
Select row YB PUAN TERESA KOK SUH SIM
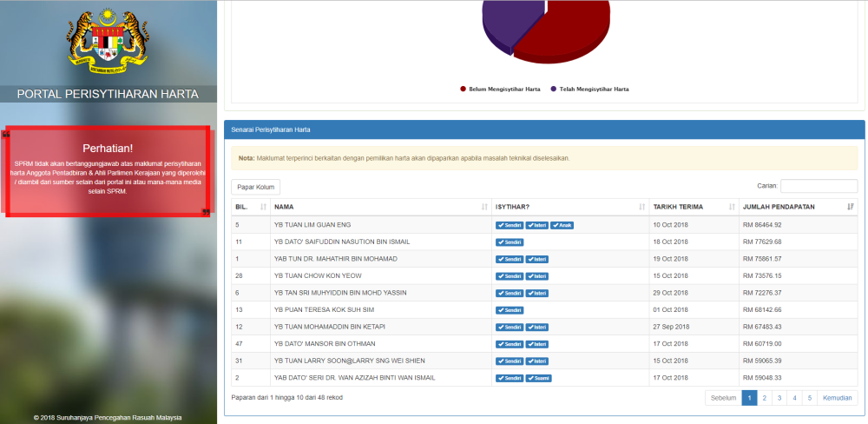(544, 310)
